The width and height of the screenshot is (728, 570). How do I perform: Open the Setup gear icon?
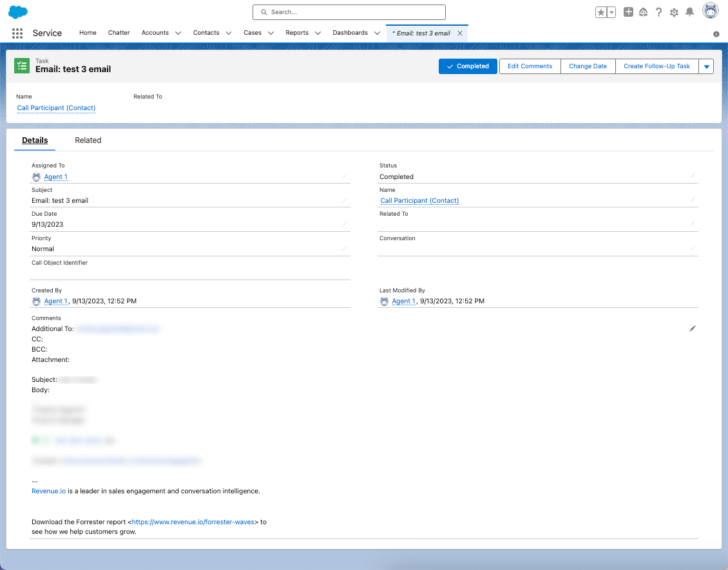point(674,12)
